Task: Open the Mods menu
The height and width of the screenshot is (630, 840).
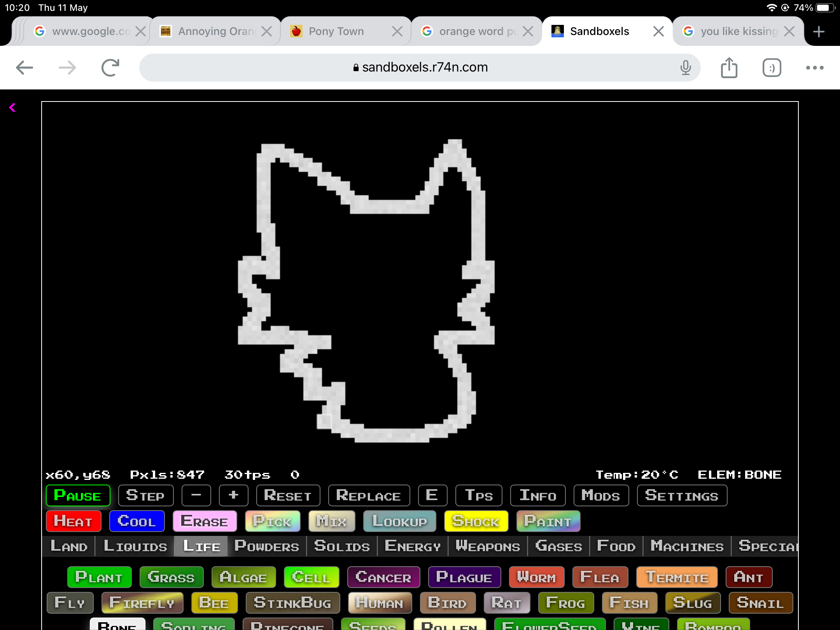Action: tap(601, 495)
